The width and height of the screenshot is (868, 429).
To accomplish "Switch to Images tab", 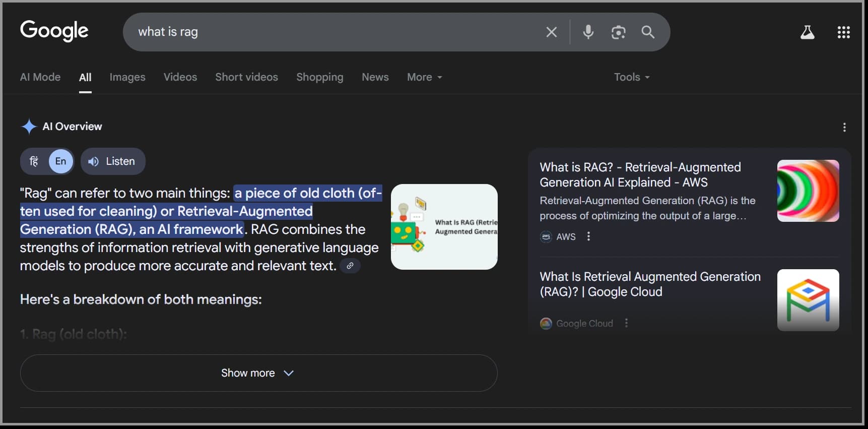I will click(x=127, y=77).
